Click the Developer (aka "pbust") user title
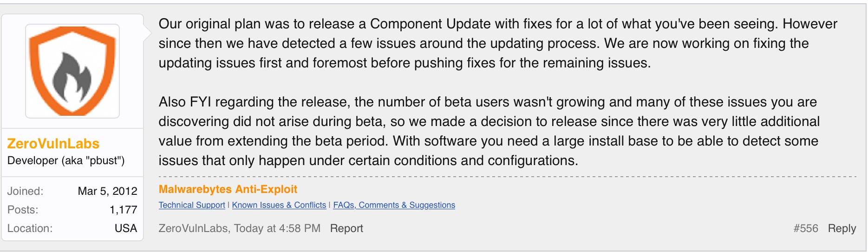 coord(66,161)
